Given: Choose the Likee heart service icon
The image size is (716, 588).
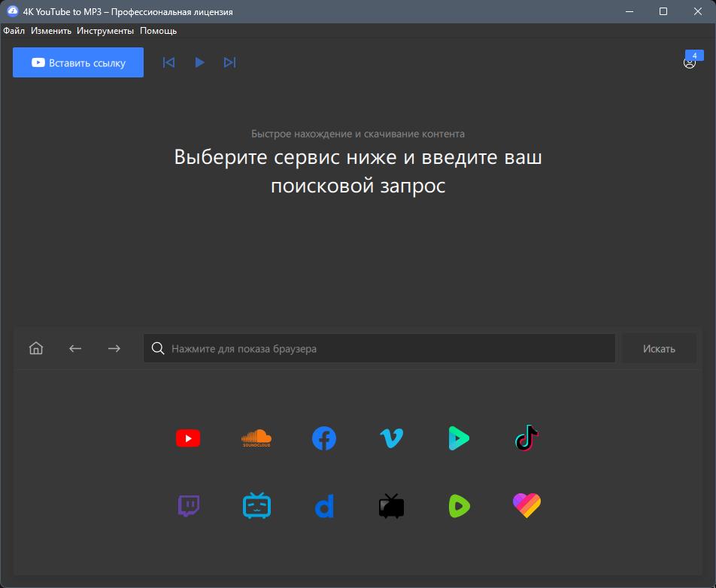Looking at the screenshot, I should point(526,506).
